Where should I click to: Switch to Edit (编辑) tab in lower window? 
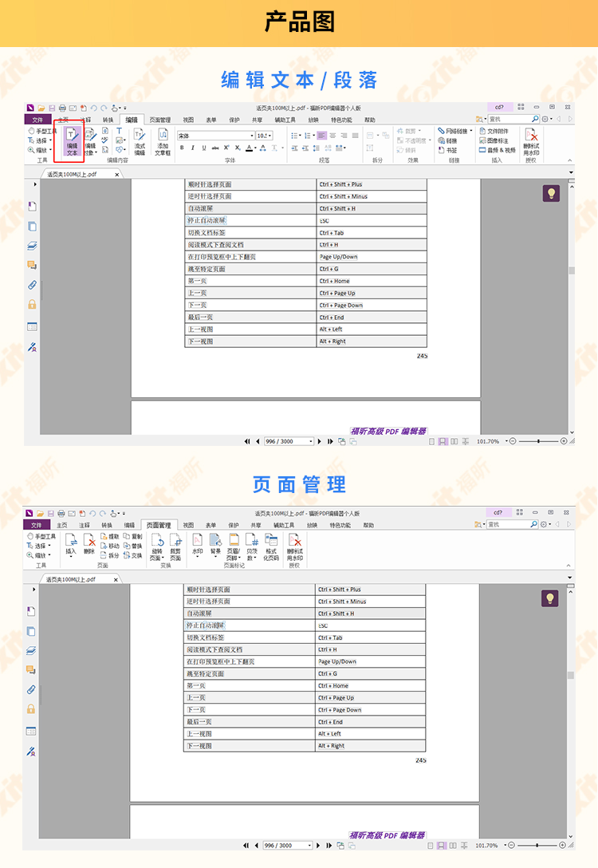(129, 525)
